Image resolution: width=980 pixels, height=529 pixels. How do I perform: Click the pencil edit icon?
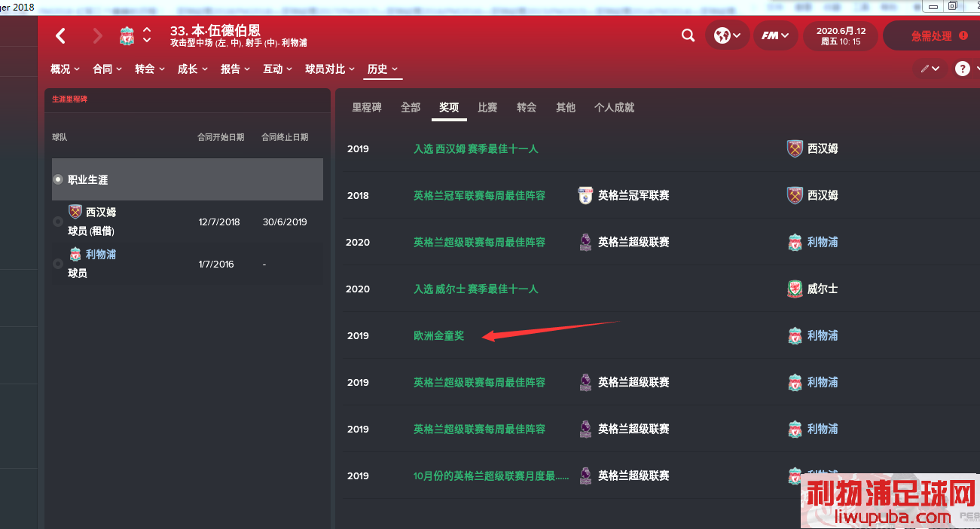924,69
